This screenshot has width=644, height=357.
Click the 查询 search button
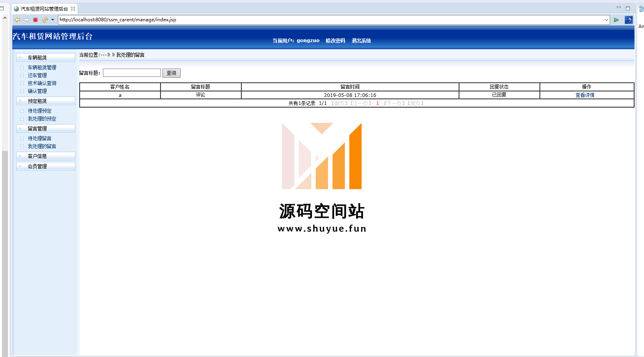pos(172,73)
